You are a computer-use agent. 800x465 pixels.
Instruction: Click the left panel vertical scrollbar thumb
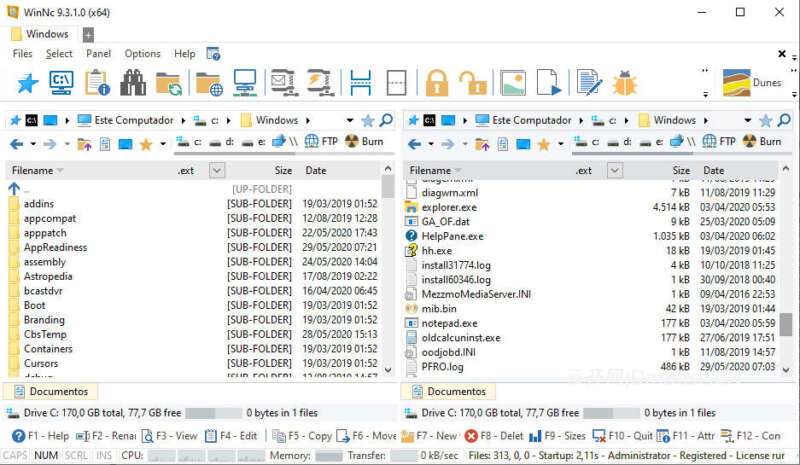point(388,186)
